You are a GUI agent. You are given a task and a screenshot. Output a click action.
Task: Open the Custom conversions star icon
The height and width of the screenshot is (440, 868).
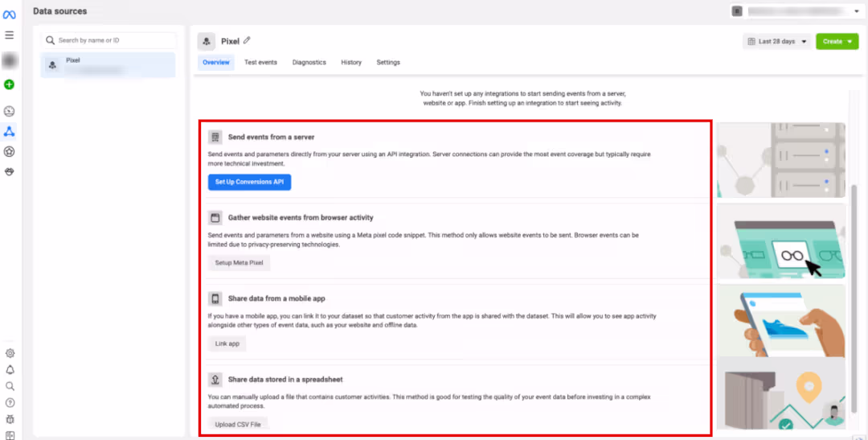(9, 151)
